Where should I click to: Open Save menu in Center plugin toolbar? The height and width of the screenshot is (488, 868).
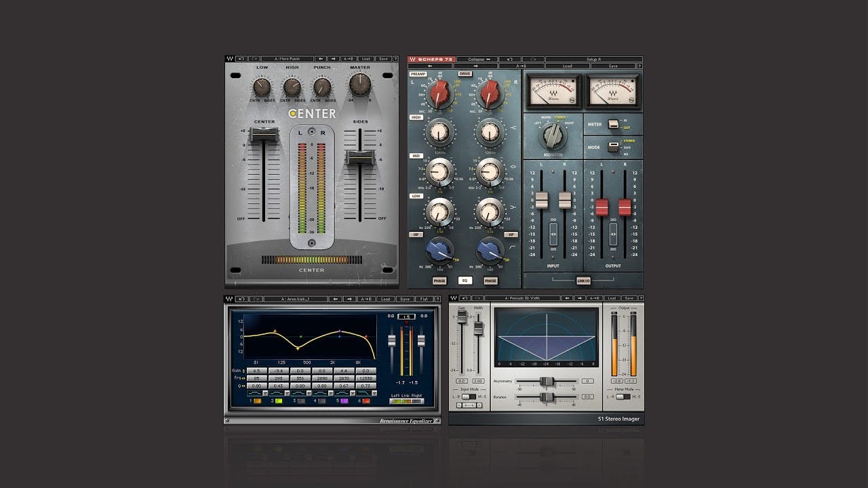(383, 59)
